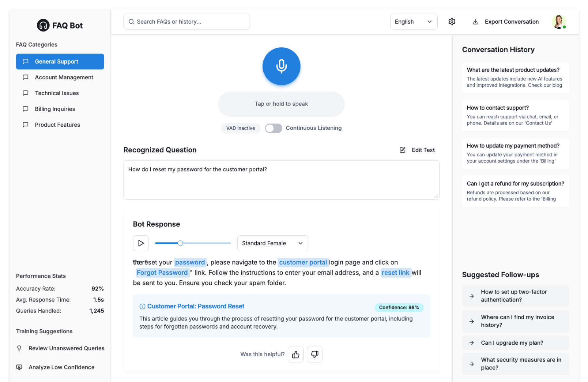
Task: Click the thumbs down feedback icon
Action: [x=315, y=354]
